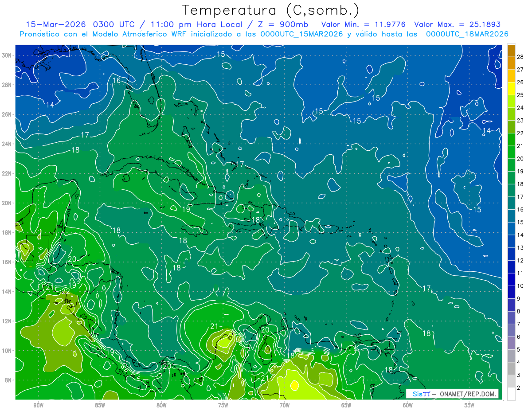This screenshot has height=411, width=532.
Task: Click the "65W" longitude axis label
Action: click(x=346, y=405)
